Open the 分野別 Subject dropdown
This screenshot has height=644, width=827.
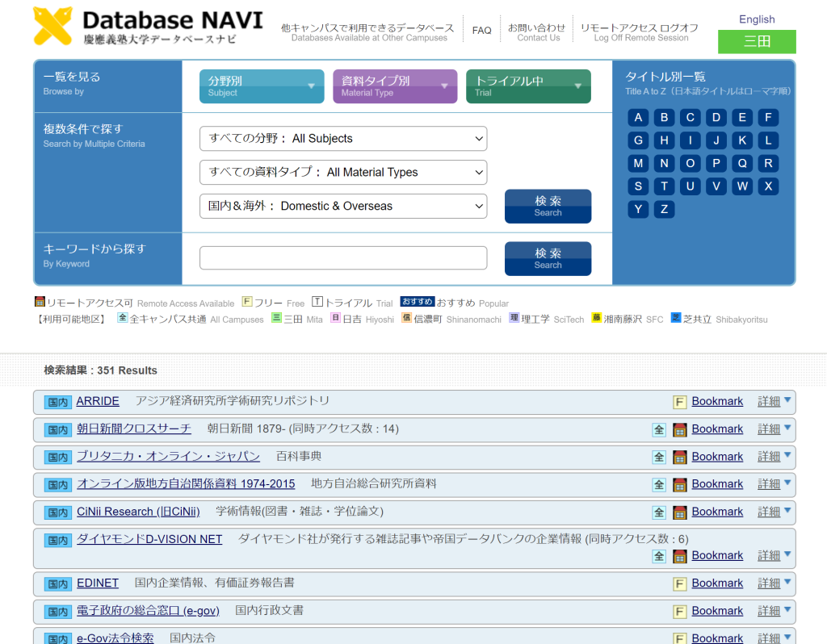[262, 86]
